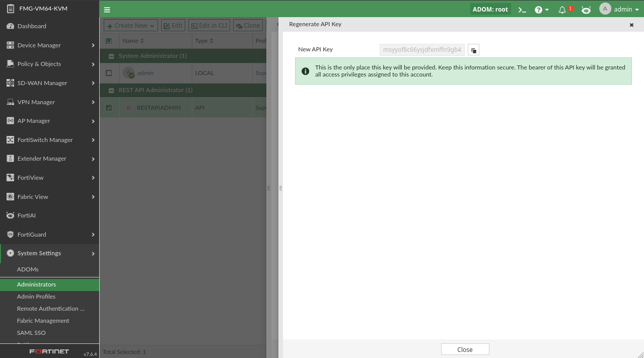Toggle the select-all checkbox in table header

[x=109, y=41]
